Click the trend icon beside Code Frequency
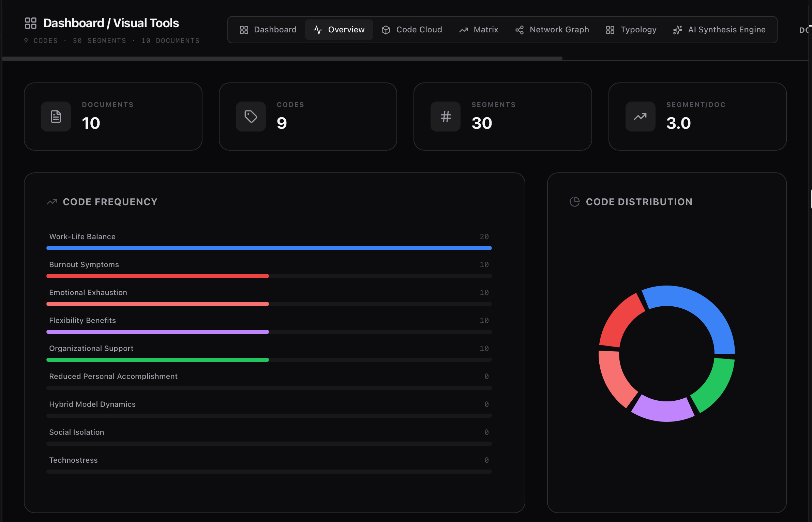Image resolution: width=812 pixels, height=522 pixels. pyautogui.click(x=52, y=202)
